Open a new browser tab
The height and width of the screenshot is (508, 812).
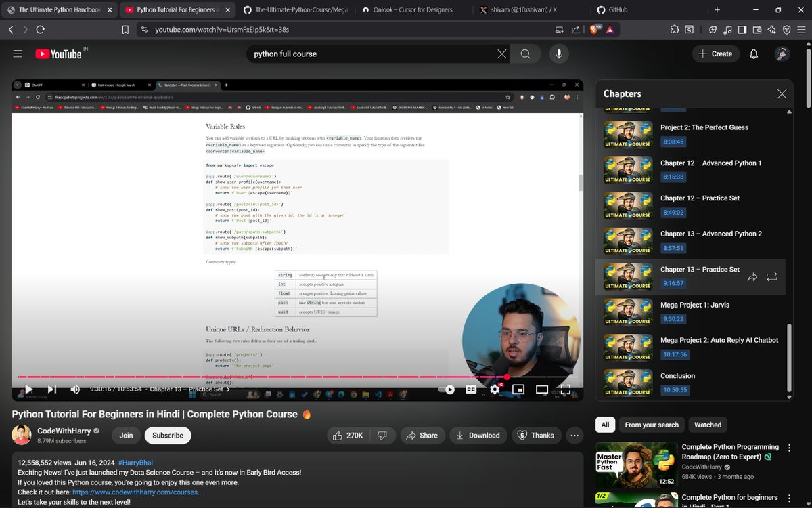717,10
